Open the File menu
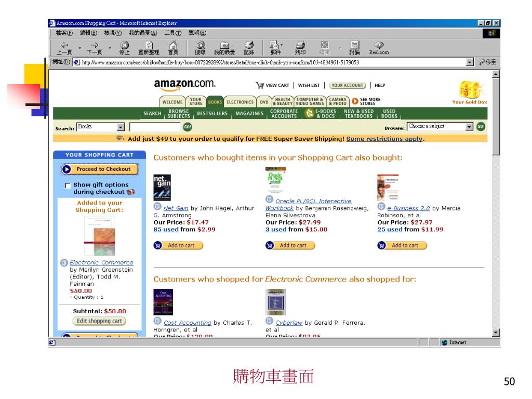This screenshot has width=532, height=399. pos(64,33)
